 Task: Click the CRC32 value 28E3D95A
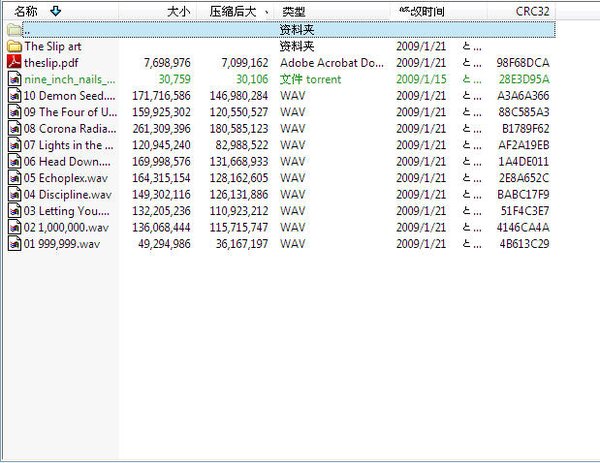coord(524,79)
